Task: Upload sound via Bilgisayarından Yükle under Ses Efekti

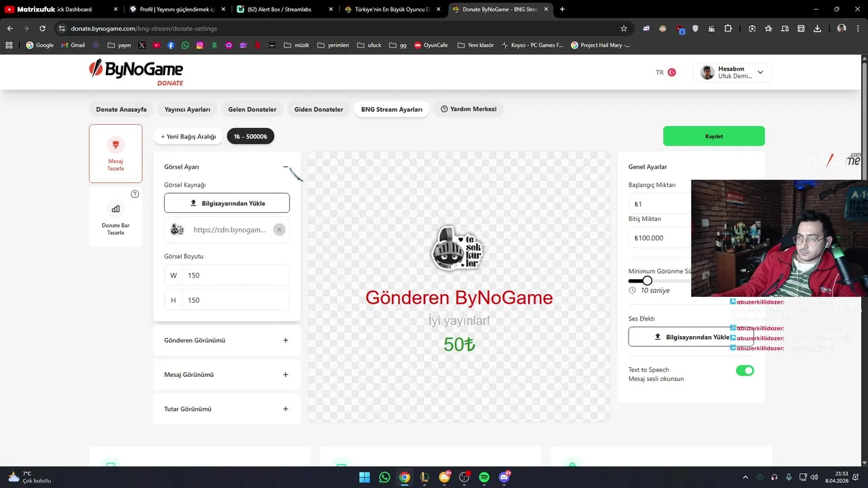Action: tap(691, 337)
